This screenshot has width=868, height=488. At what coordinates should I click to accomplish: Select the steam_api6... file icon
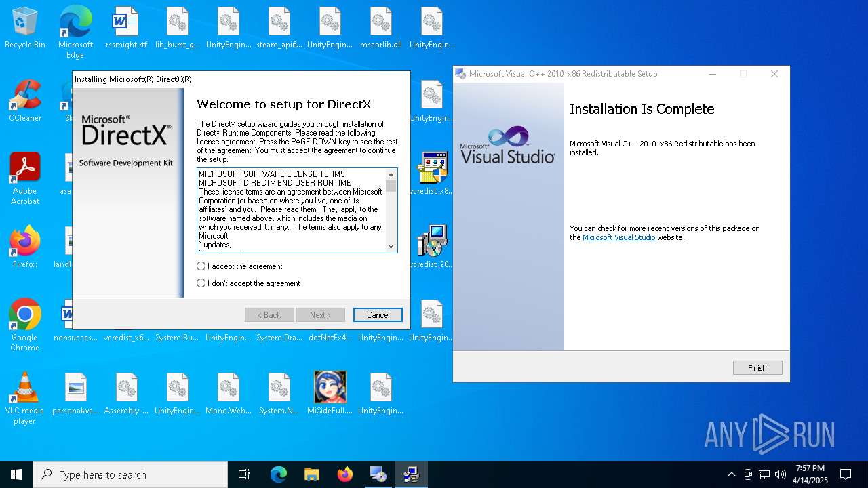(279, 28)
